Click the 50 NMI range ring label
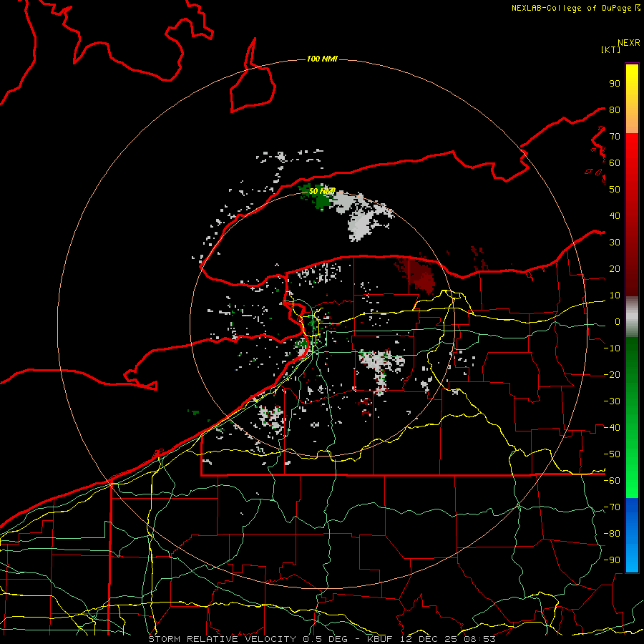The height and width of the screenshot is (644, 644). pyautogui.click(x=322, y=191)
